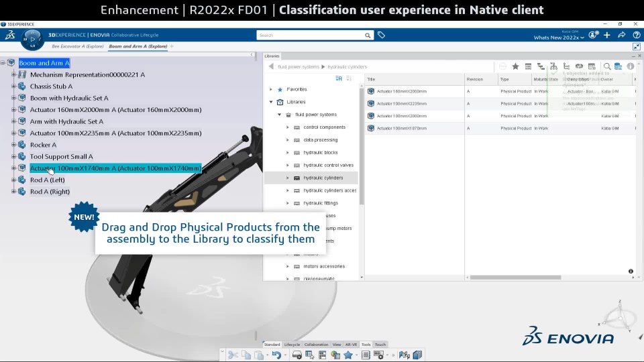
Task: Click the Undo arrow icon
Action: click(277, 355)
